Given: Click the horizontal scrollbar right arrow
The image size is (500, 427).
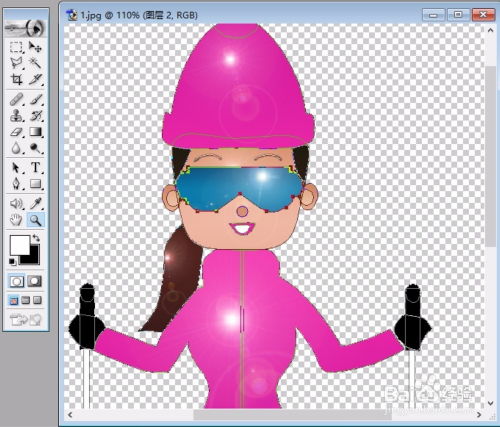Looking at the screenshot, I should coord(479,415).
